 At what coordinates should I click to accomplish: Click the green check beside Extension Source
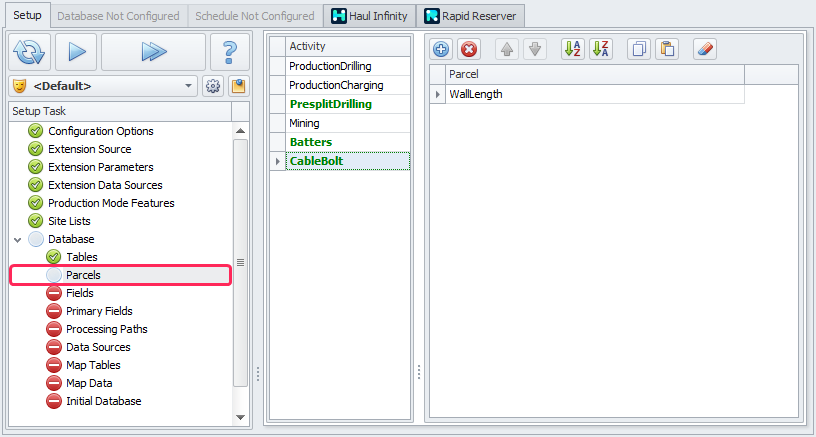click(35, 149)
